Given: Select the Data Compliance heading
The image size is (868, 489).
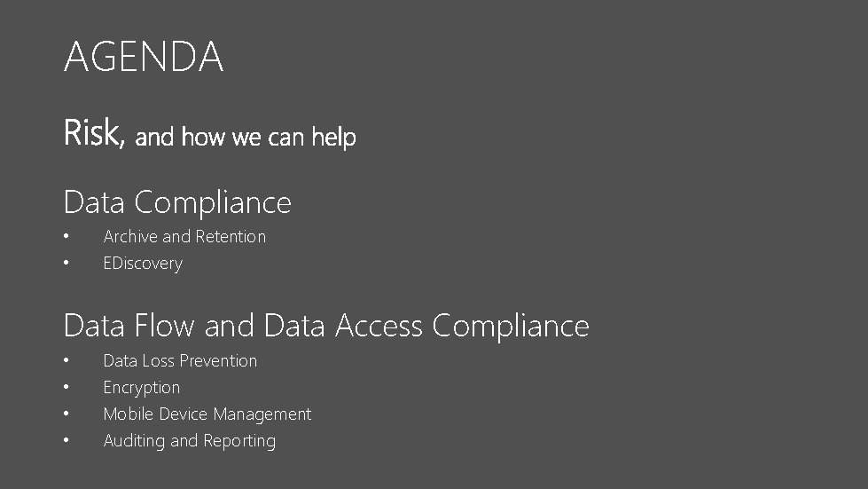Looking at the screenshot, I should [x=177, y=202].
